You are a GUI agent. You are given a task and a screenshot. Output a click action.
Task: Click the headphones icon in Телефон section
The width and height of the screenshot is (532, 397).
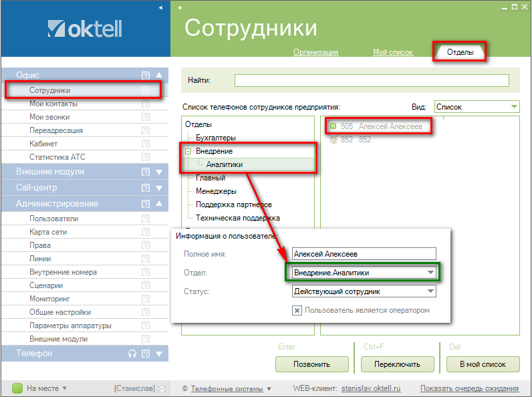pos(132,354)
